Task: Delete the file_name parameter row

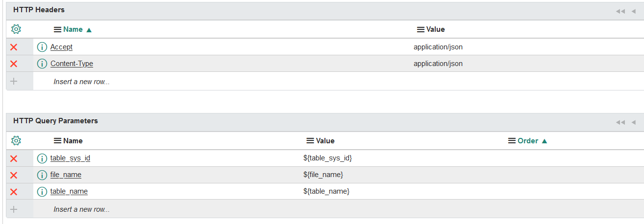Action: [14, 175]
